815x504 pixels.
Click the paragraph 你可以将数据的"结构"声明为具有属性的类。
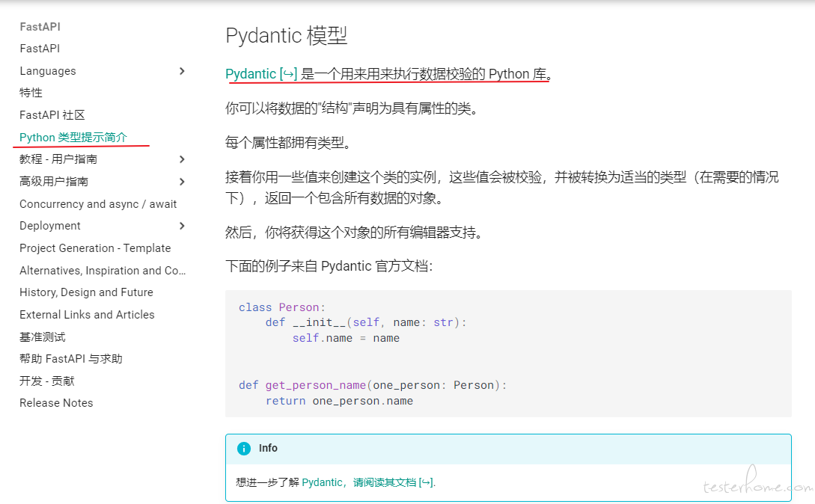tap(352, 108)
